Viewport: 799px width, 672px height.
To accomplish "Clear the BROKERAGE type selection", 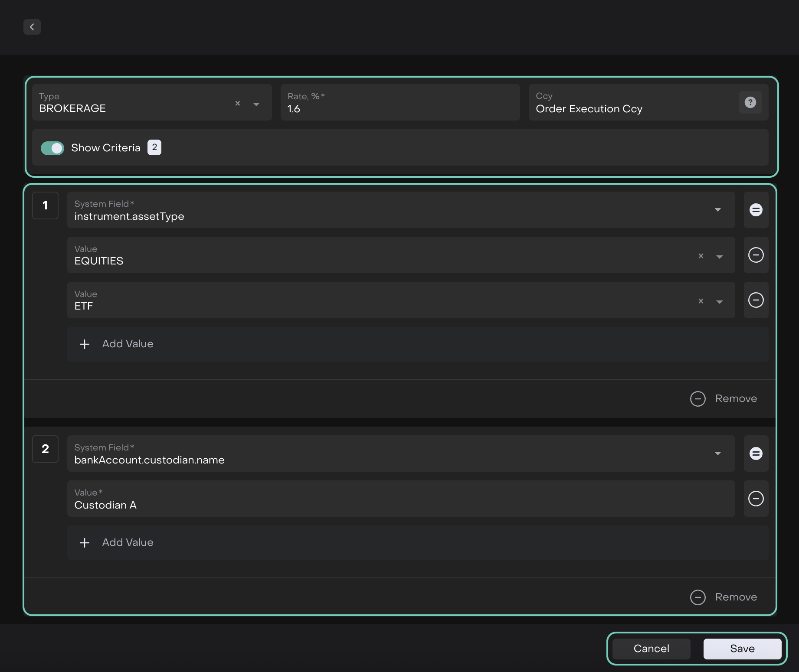I will coord(238,104).
